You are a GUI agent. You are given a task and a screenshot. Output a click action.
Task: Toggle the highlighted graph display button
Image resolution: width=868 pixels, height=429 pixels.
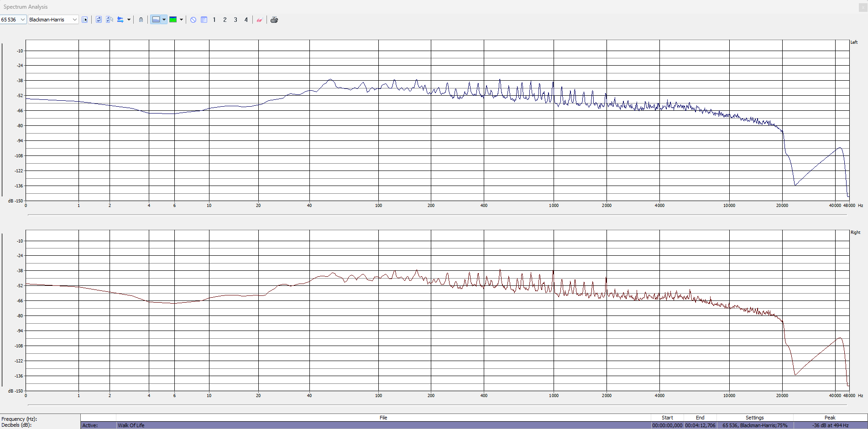156,20
